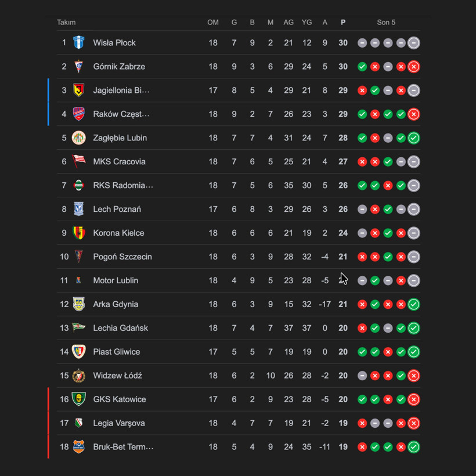Click the Zagłębie Lubin club logo
476x476 pixels.
(x=79, y=138)
